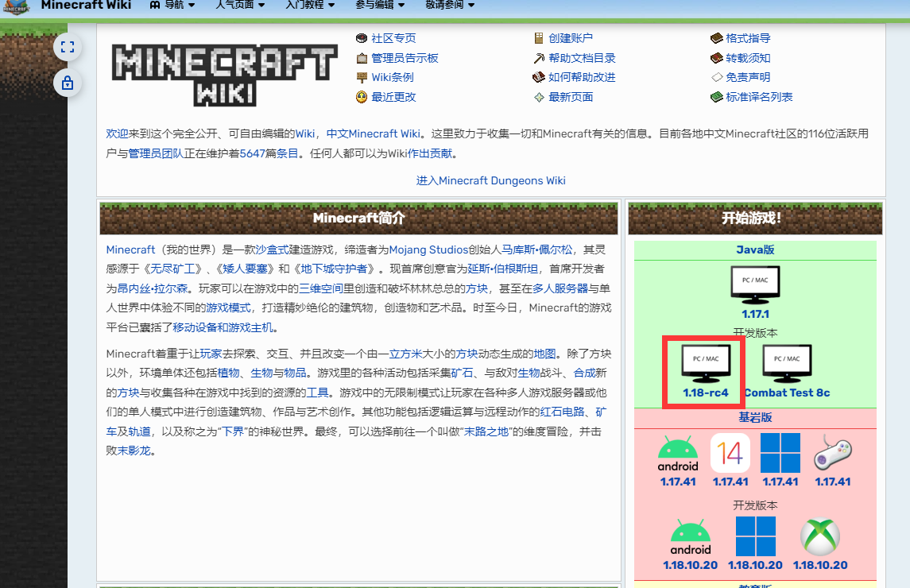Click the Java版 heading link
This screenshot has height=588, width=910.
(755, 250)
